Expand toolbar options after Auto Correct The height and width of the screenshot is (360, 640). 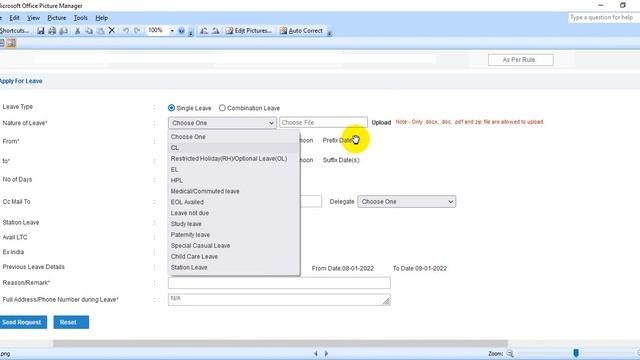tap(329, 32)
